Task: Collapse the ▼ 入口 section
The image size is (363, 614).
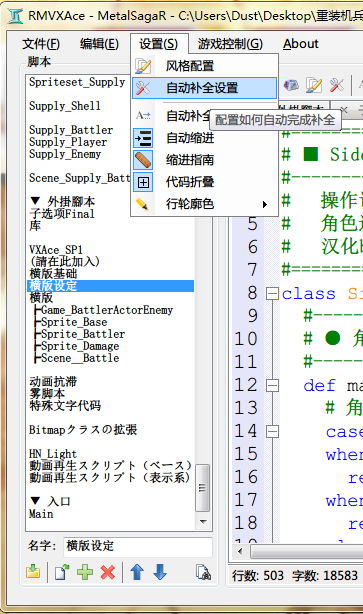Action: (35, 501)
